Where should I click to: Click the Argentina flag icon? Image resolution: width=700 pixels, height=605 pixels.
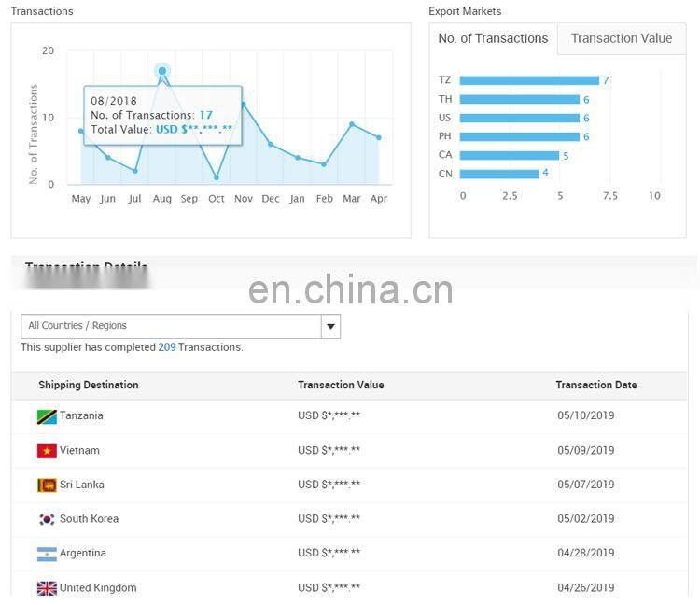(47, 554)
